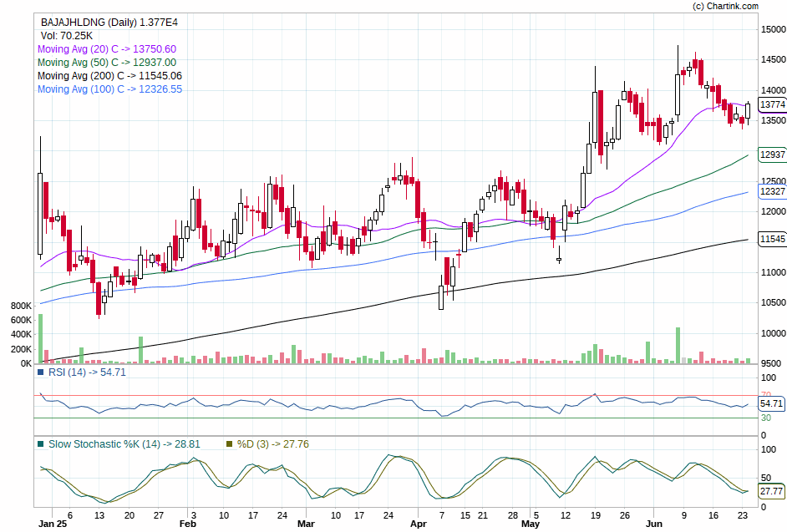The height and width of the screenshot is (532, 787).
Task: Click the tallest June volume bar
Action: (x=678, y=345)
